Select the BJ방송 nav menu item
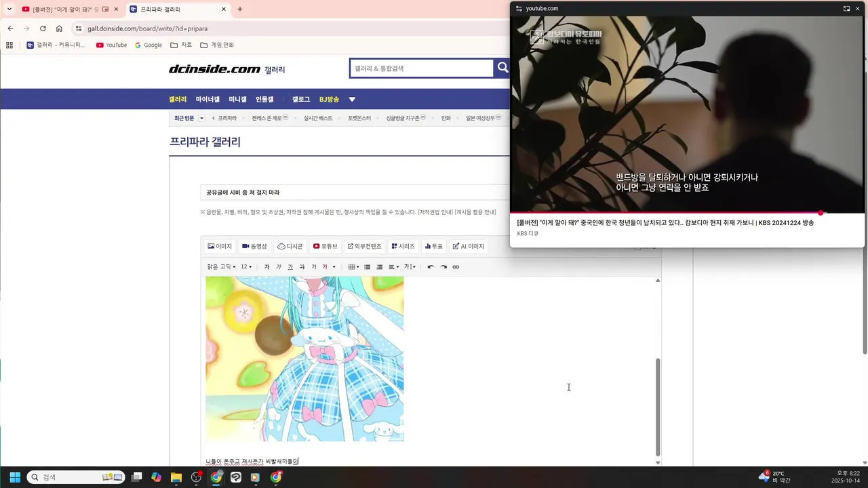 point(329,100)
